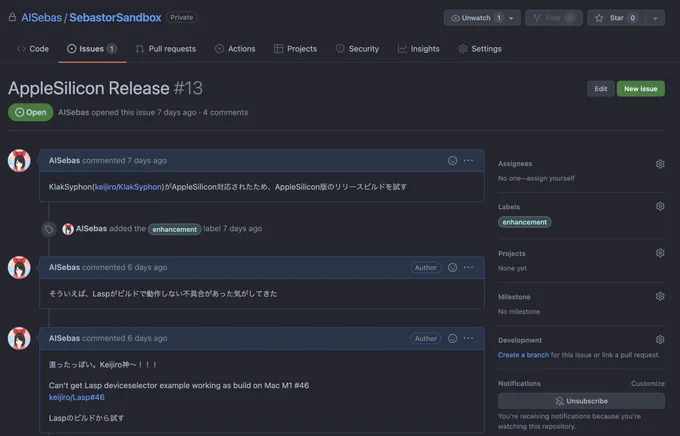Add reaction to first comment
This screenshot has width=680, height=436.
pos(452,161)
